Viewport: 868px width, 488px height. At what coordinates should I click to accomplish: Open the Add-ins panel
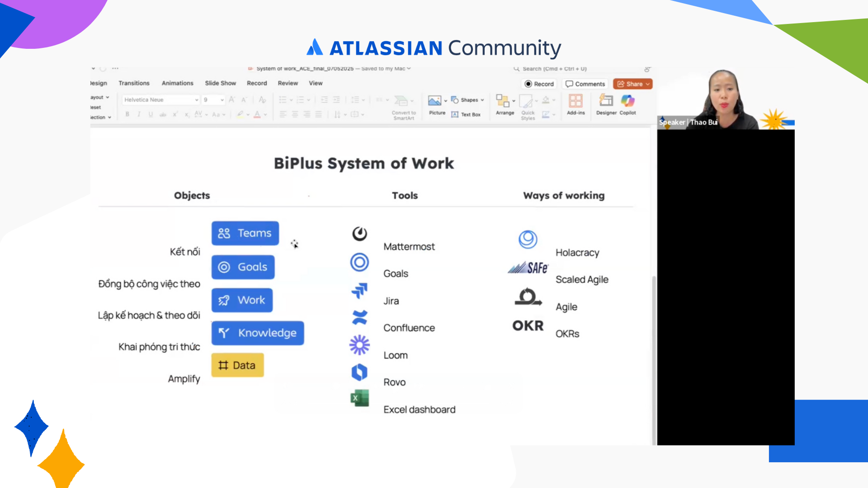pos(576,105)
